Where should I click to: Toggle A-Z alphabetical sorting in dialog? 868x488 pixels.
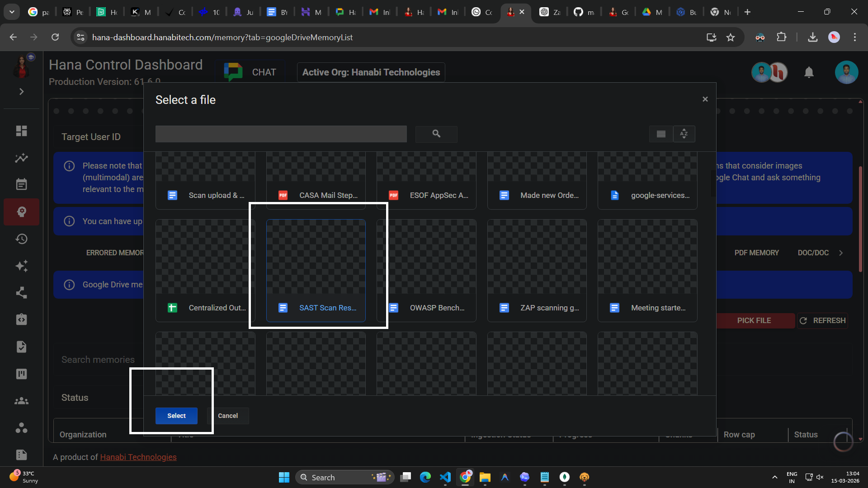tap(684, 134)
